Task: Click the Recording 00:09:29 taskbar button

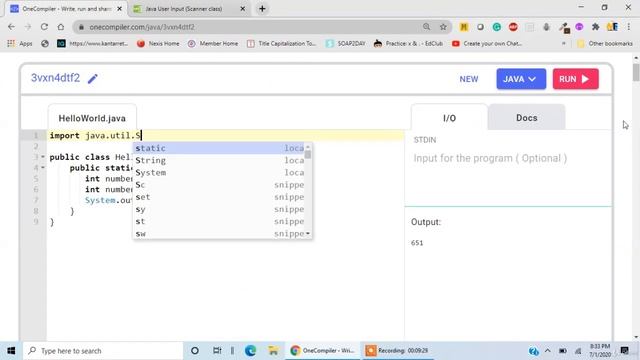Action: click(398, 351)
